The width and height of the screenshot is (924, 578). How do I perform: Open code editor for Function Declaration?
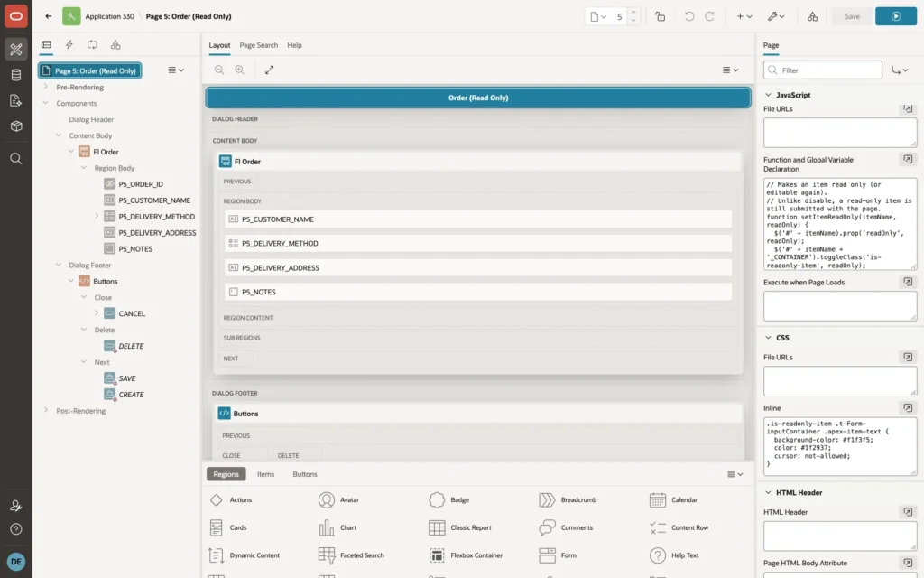(908, 160)
